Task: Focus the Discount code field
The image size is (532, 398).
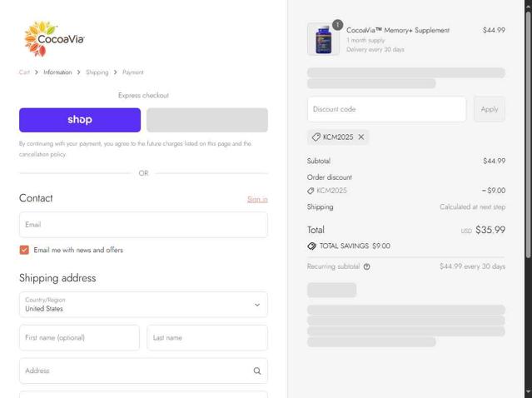Action: pyautogui.click(x=387, y=109)
